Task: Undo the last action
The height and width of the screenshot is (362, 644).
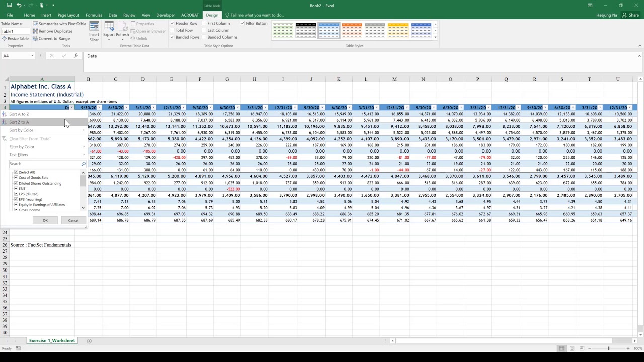Action: pos(19,5)
